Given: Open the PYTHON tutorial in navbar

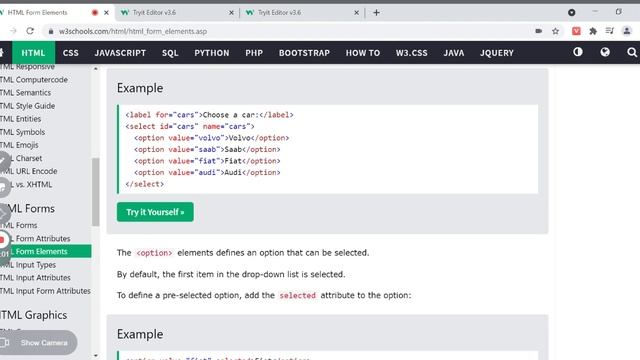Looking at the screenshot, I should (x=212, y=53).
